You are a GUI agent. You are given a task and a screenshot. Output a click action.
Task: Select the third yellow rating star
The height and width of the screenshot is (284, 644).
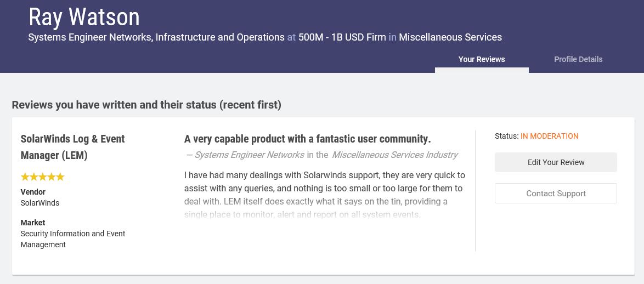coord(43,177)
